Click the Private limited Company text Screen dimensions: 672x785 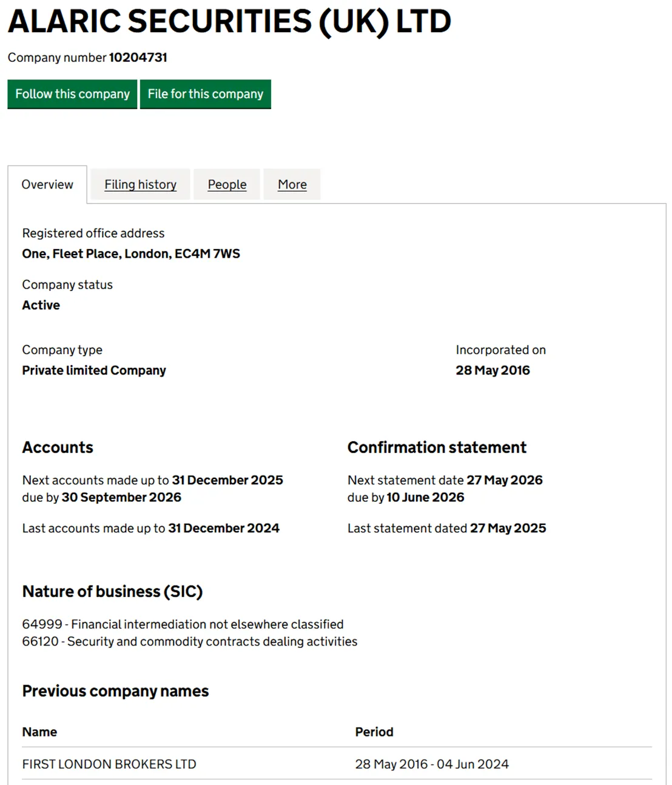(94, 370)
